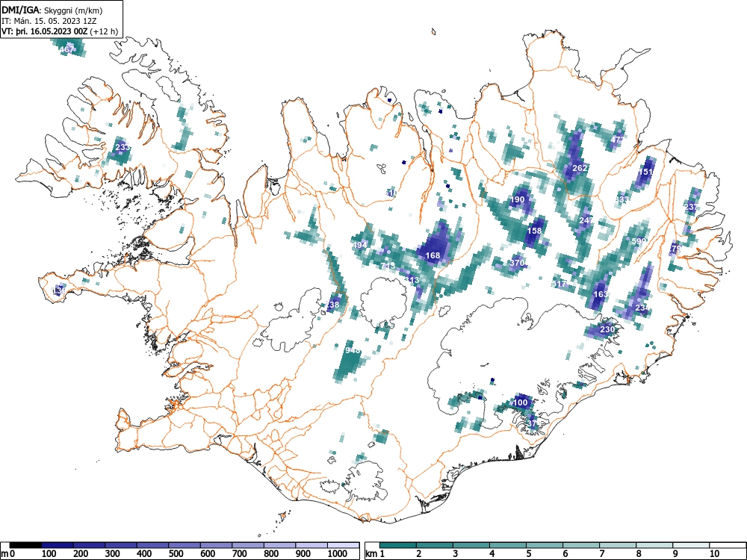747x560 pixels.
Task: Click the '494' visibility value
Action: pos(360,245)
